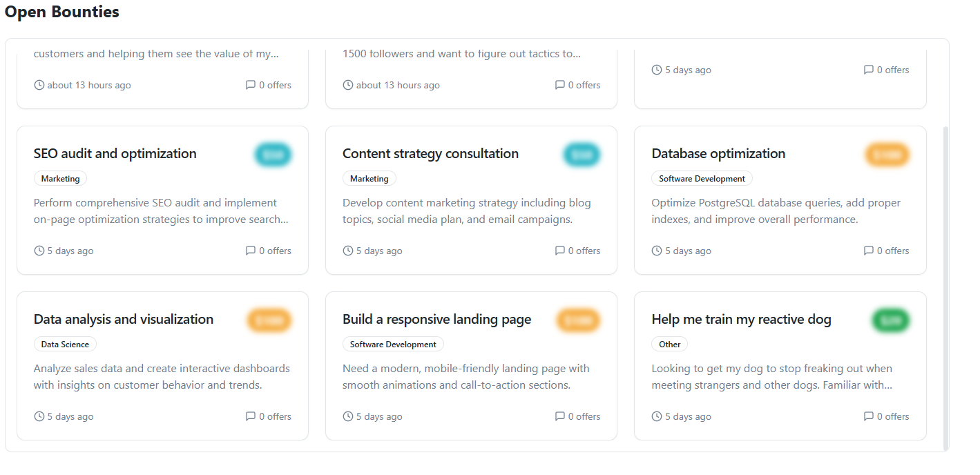The image size is (980, 475).
Task: Click the teal price badge on SEO audit card
Action: 273,155
